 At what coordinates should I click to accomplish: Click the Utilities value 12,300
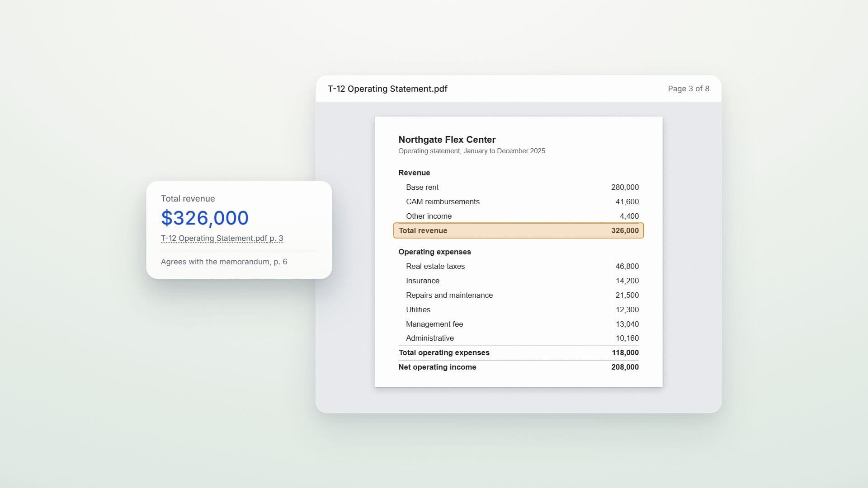[x=627, y=310]
